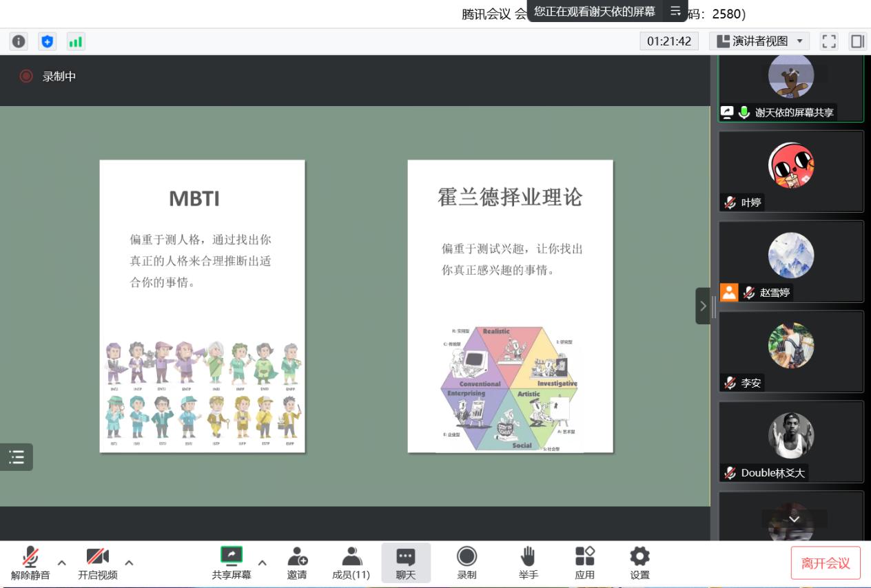871x588 pixels.
Task: Expand the screen share options arrow beside 共享屏幕
Action: click(x=262, y=563)
